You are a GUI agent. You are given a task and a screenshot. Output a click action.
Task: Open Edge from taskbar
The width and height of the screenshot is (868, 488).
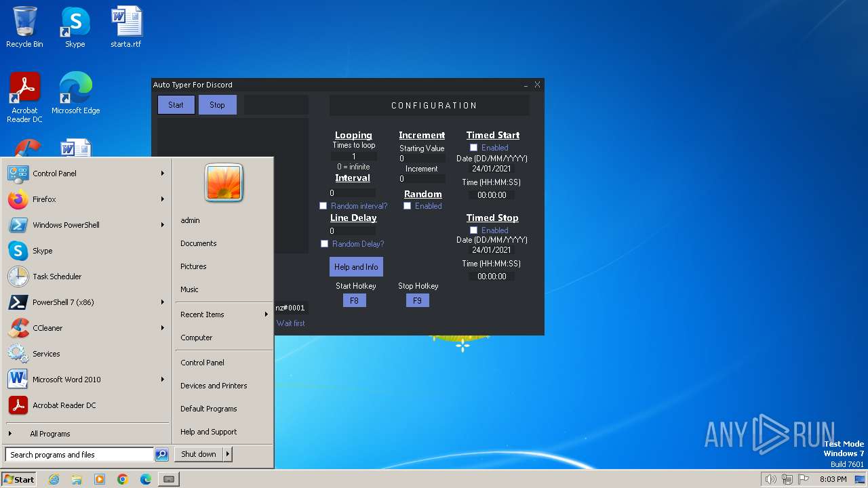(x=146, y=479)
